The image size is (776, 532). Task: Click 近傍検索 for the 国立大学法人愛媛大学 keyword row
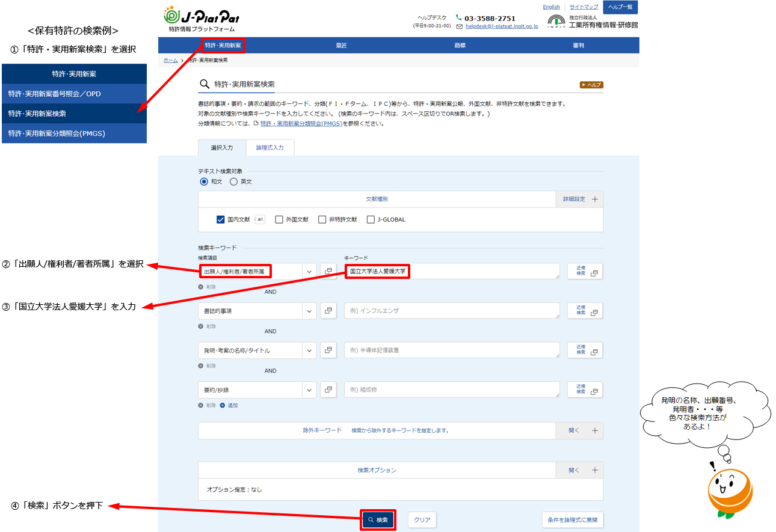point(585,272)
